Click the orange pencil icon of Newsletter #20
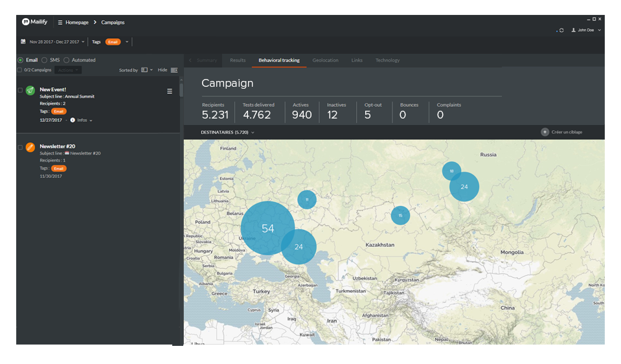This screenshot has width=621, height=364. (30, 148)
